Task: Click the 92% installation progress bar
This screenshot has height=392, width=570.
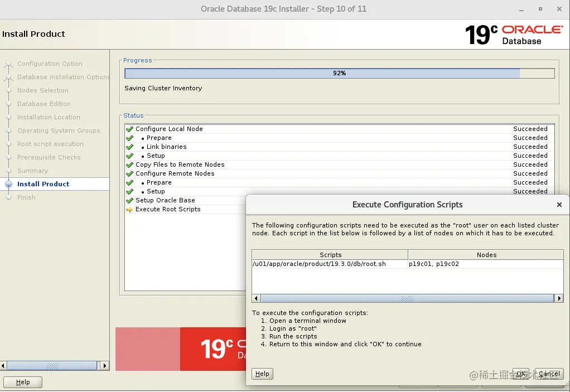Action: point(340,74)
